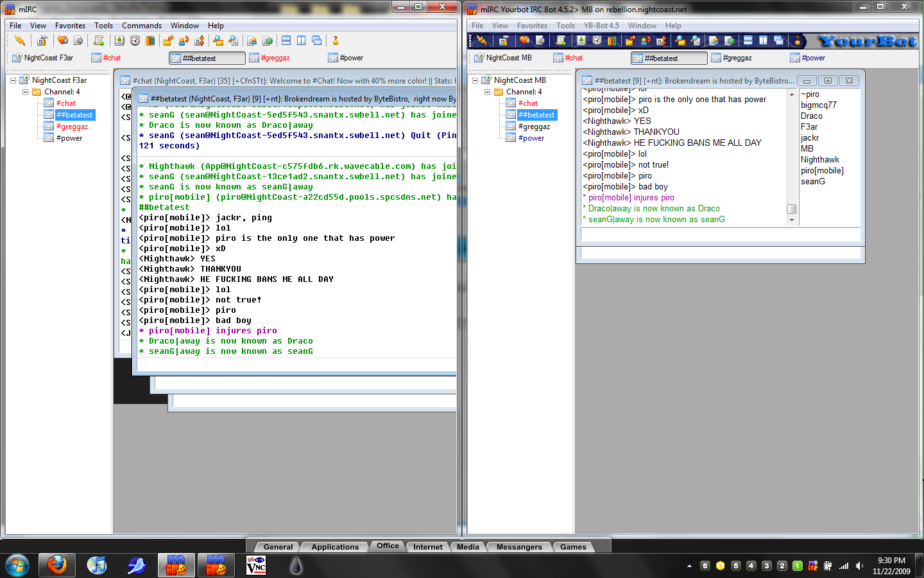The height and width of the screenshot is (578, 924).
Task: Click scroll-down arrow of ##betatest chat in Yourbot
Action: click(x=792, y=220)
